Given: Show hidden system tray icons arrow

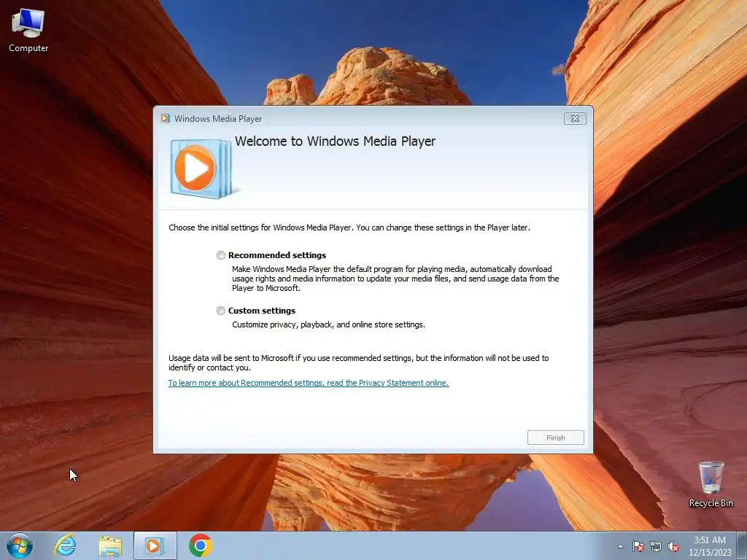Looking at the screenshot, I should click(620, 546).
